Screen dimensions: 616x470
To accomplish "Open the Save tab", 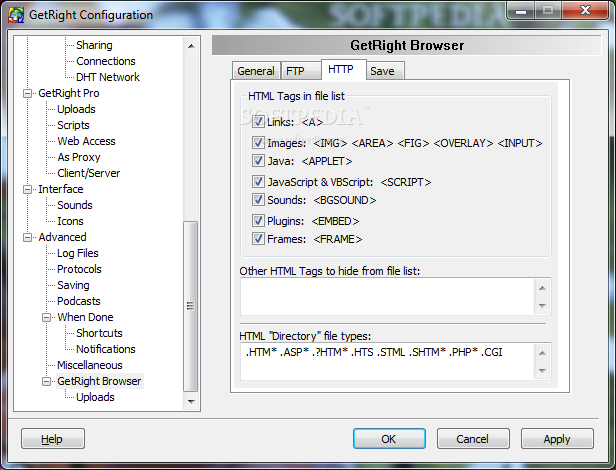I will 385,71.
